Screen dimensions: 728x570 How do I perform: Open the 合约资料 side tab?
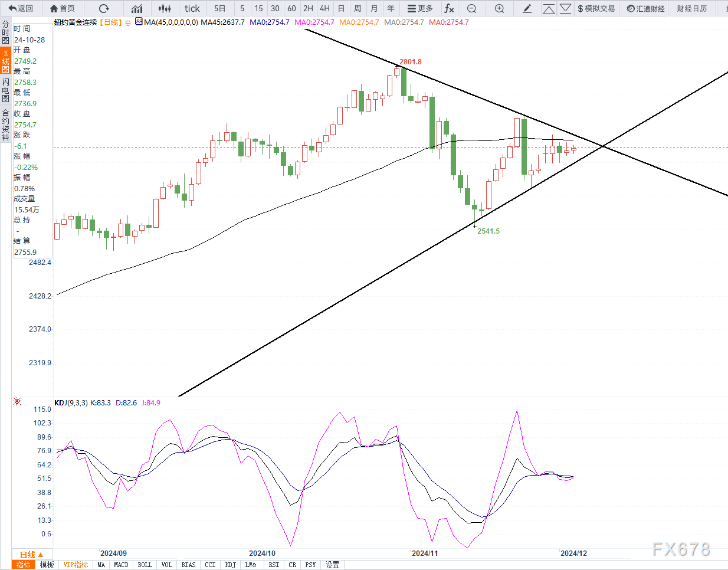tap(5, 125)
